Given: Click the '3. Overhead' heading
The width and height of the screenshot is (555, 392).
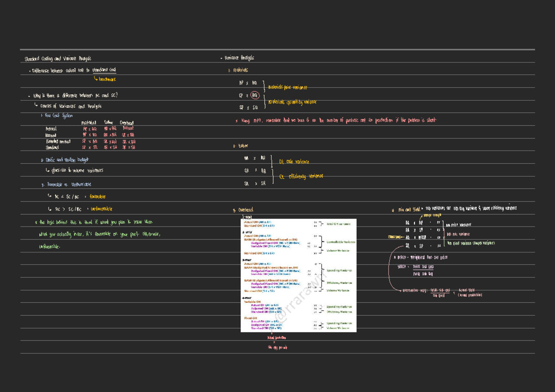Looking at the screenshot, I should pos(243,210).
